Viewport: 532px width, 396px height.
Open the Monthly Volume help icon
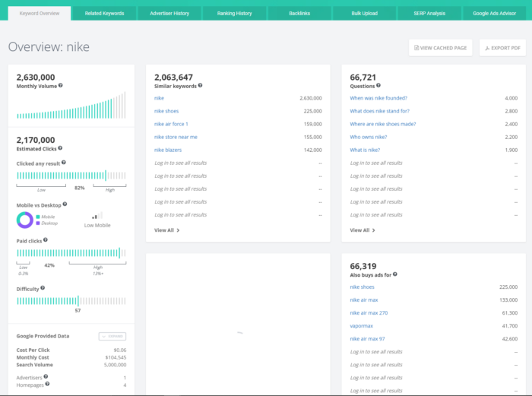[60, 86]
